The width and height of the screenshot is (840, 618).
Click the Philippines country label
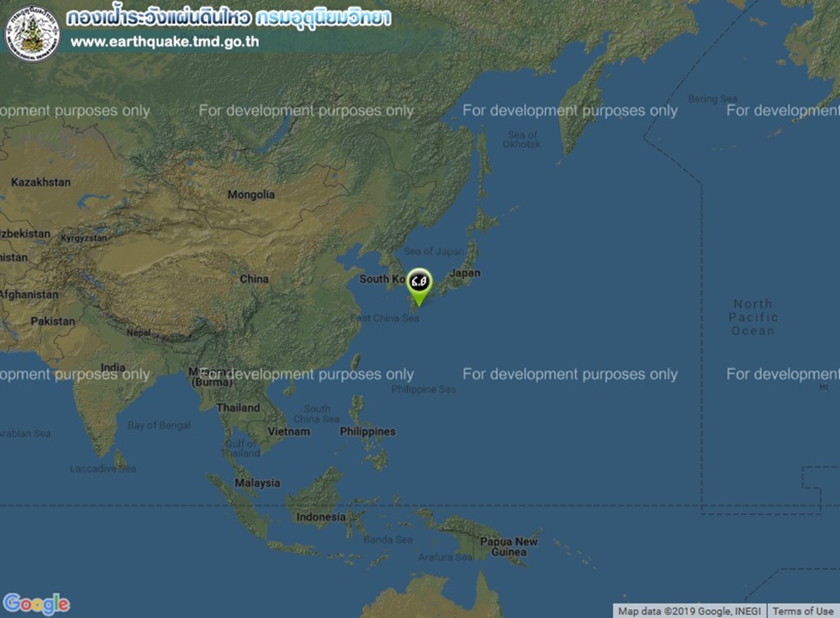coord(367,432)
